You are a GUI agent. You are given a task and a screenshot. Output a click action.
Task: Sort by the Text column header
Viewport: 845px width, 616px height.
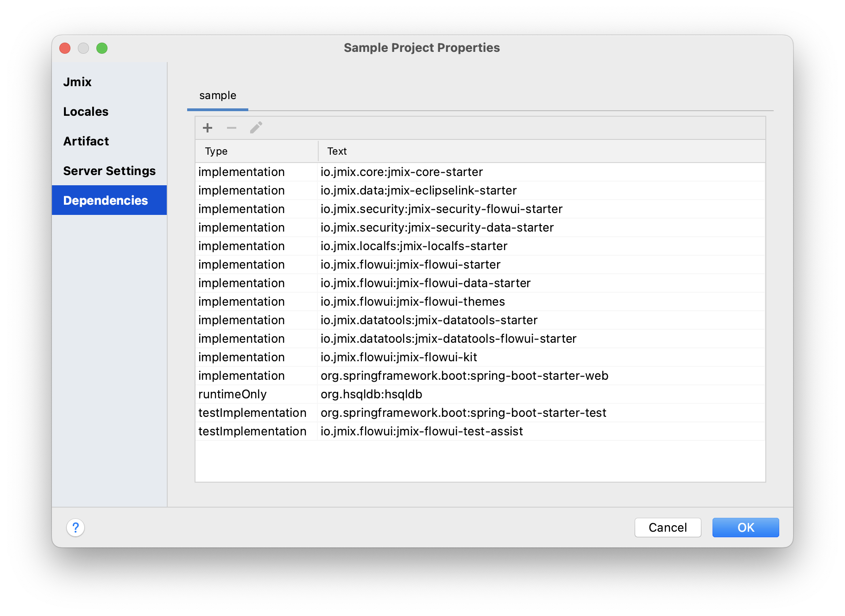[542, 151]
